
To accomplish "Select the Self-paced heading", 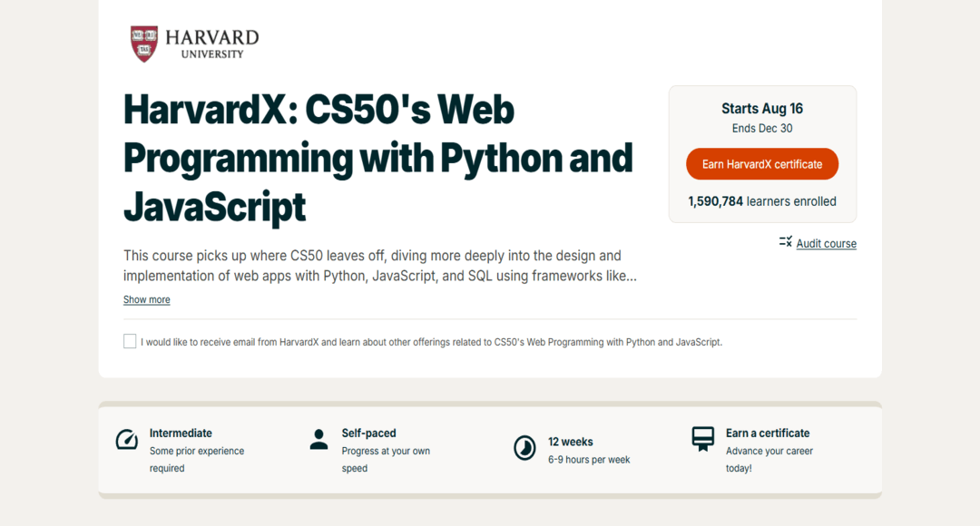I will (x=368, y=433).
